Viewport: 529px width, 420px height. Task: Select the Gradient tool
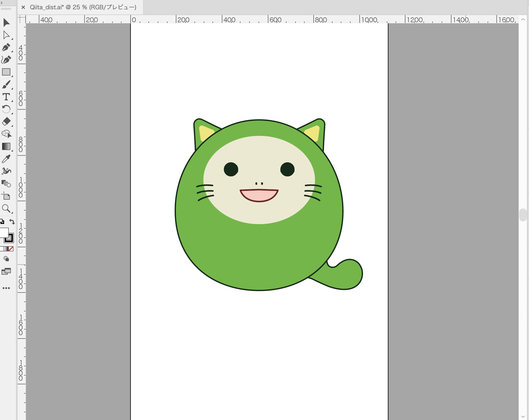[6, 146]
